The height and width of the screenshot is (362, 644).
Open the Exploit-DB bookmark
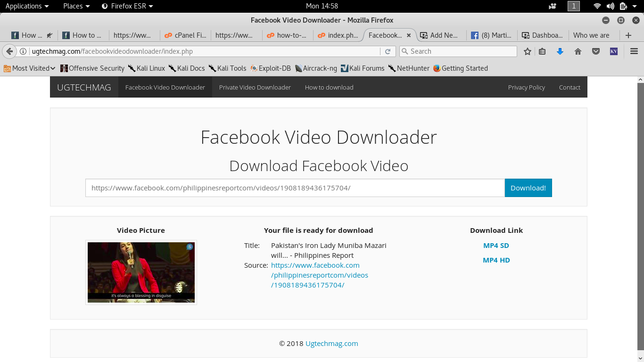coord(271,68)
